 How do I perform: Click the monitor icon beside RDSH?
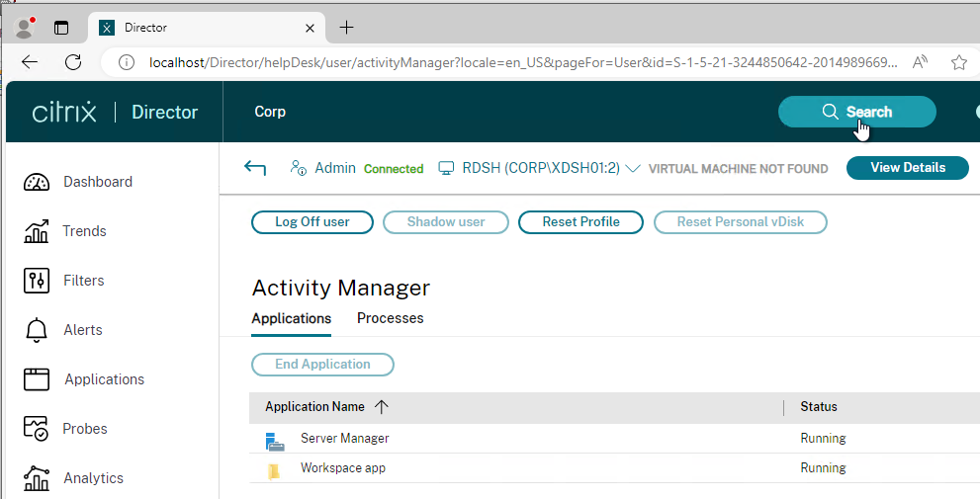pyautogui.click(x=446, y=168)
